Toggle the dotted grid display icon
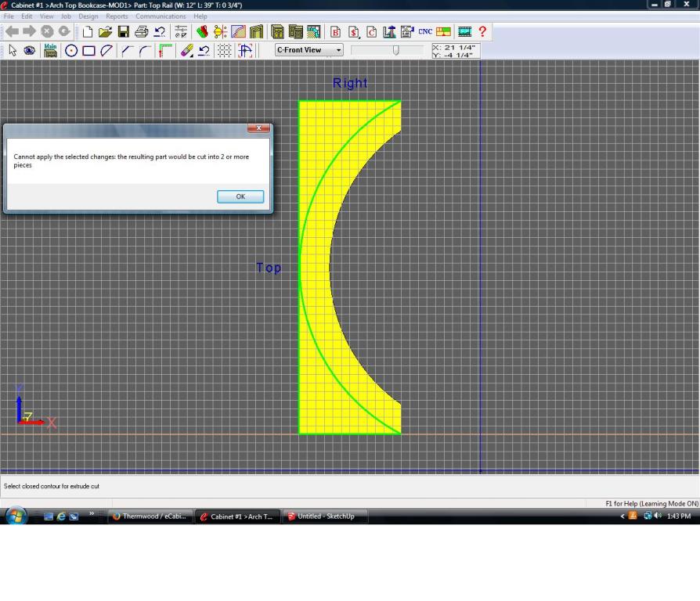The height and width of the screenshot is (601, 700). point(224,51)
